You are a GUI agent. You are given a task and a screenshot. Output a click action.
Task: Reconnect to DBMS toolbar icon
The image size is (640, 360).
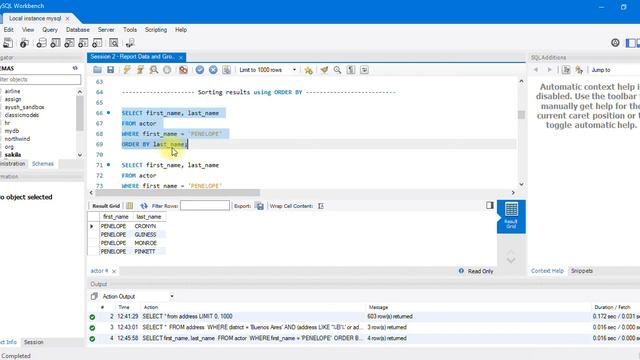click(x=130, y=43)
